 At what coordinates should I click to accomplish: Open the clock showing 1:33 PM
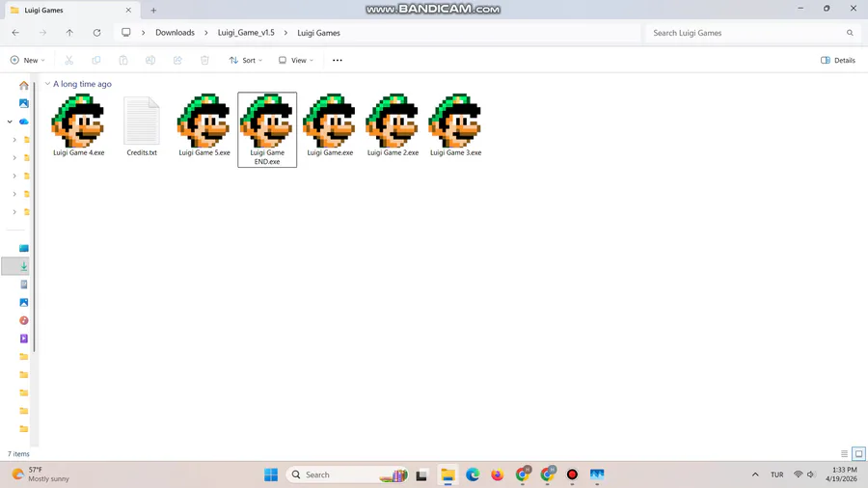(841, 474)
